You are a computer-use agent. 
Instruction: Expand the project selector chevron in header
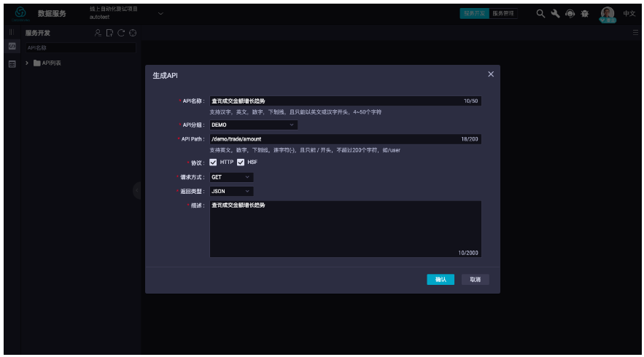coord(160,14)
